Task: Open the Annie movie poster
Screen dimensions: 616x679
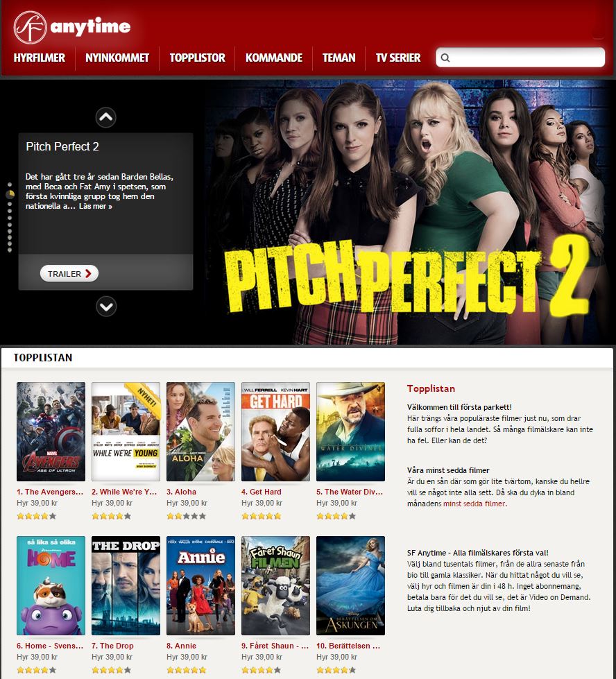Action: [200, 585]
